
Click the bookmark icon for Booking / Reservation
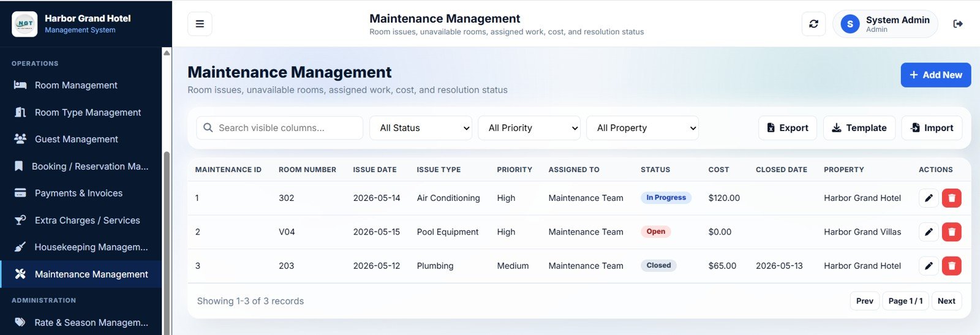click(x=19, y=166)
